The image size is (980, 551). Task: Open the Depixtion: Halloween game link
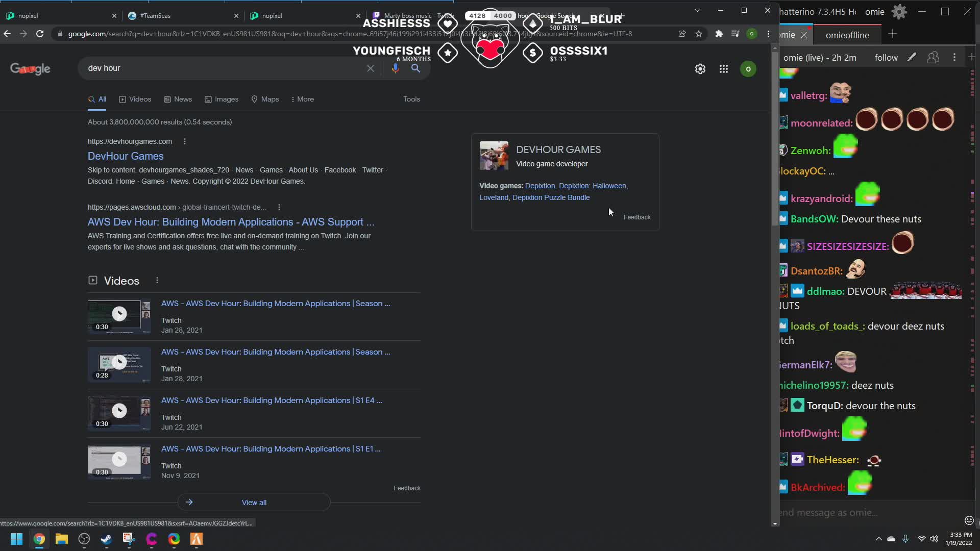point(592,186)
